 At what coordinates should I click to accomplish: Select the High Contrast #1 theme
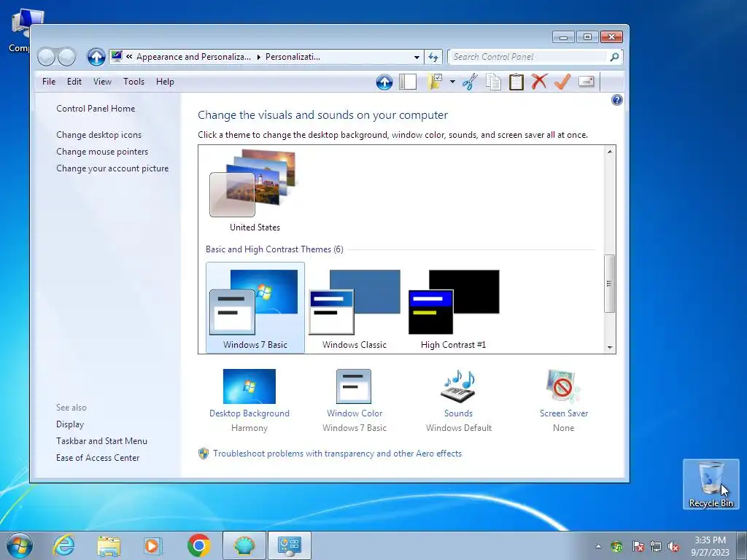click(454, 308)
